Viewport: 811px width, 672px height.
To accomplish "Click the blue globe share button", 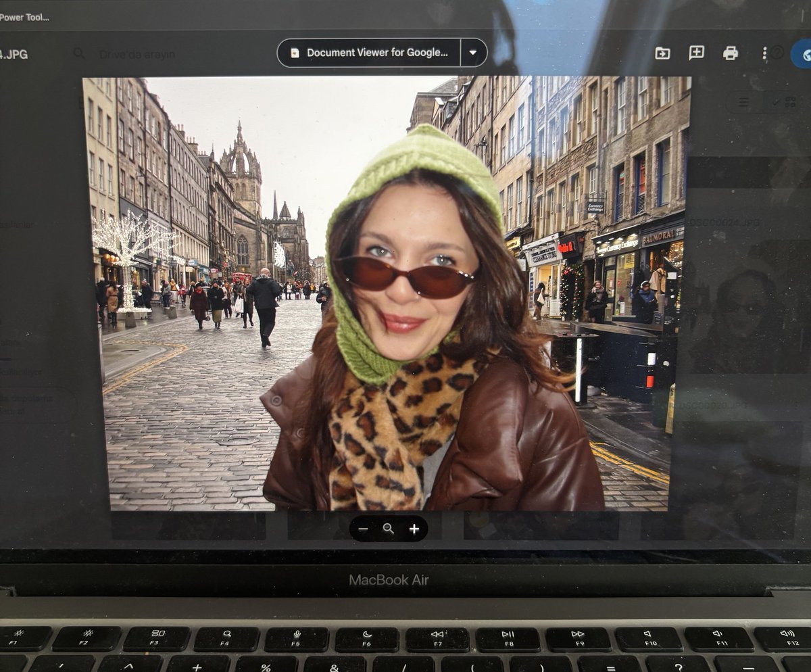I will (x=802, y=54).
